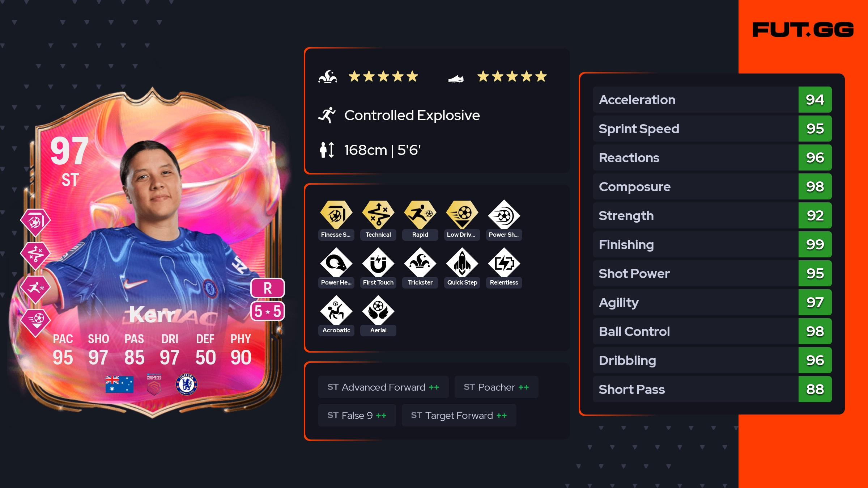Click the Chelsea club badge on card
The height and width of the screenshot is (488, 868).
tap(187, 384)
